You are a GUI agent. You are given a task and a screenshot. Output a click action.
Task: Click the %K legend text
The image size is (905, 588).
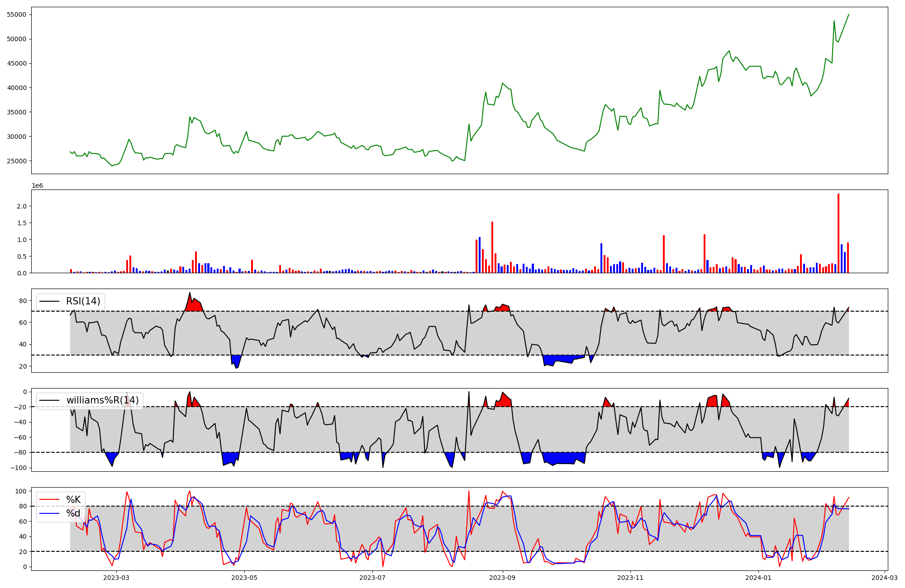[73, 499]
